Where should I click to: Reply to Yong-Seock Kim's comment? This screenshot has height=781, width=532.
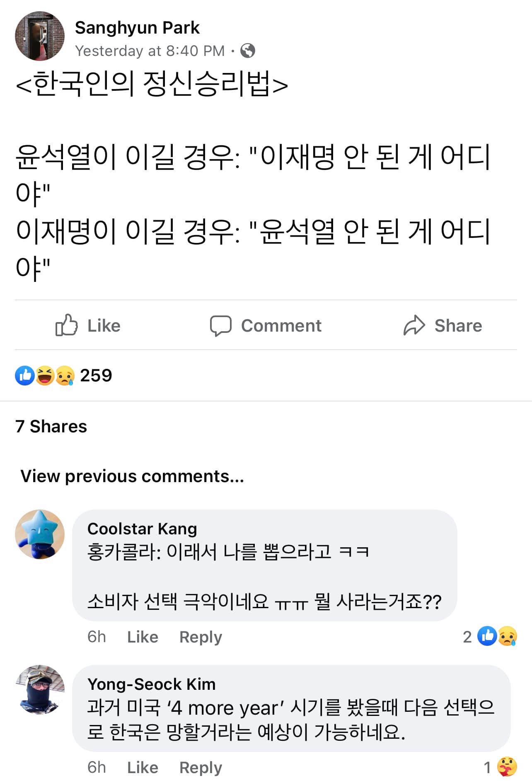point(201,767)
